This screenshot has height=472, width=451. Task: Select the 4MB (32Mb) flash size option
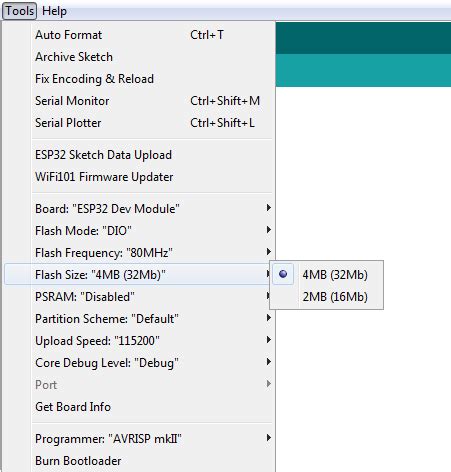tap(327, 274)
